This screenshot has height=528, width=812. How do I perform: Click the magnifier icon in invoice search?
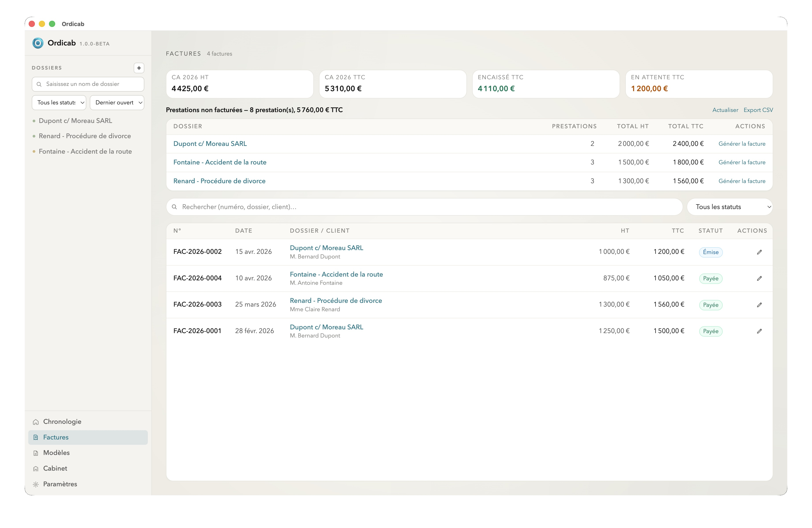click(174, 207)
